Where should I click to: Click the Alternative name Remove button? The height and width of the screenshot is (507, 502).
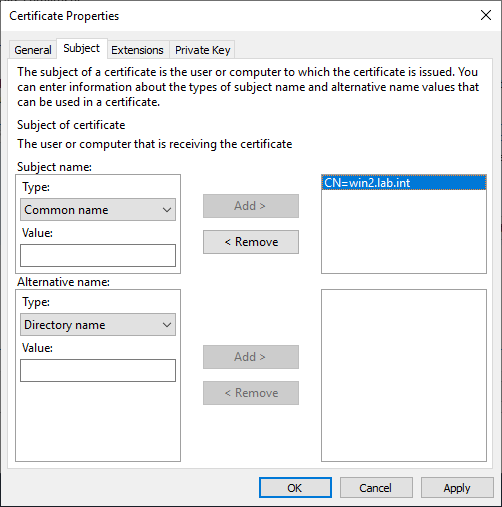point(251,393)
